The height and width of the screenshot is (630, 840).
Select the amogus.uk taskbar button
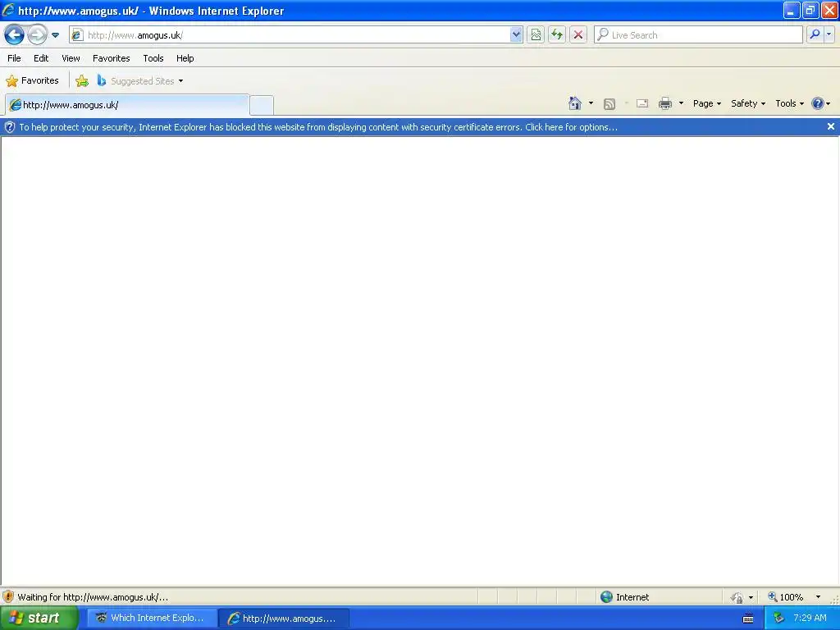pyautogui.click(x=285, y=619)
